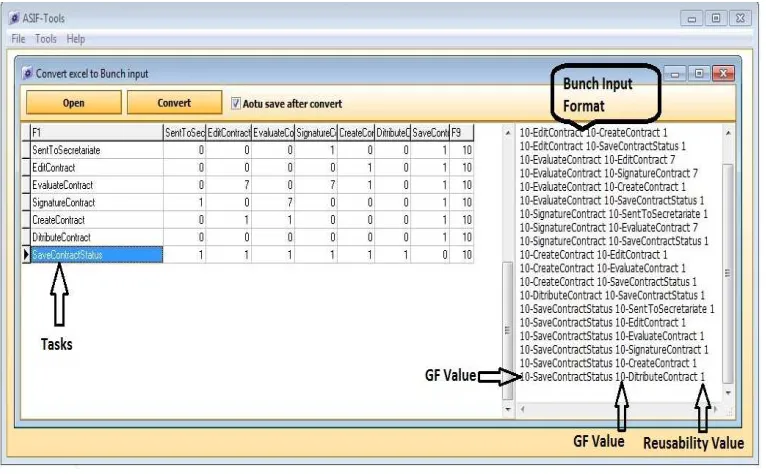Minimize the ASIF-Tools main window
The width and height of the screenshot is (766, 474).
click(692, 19)
